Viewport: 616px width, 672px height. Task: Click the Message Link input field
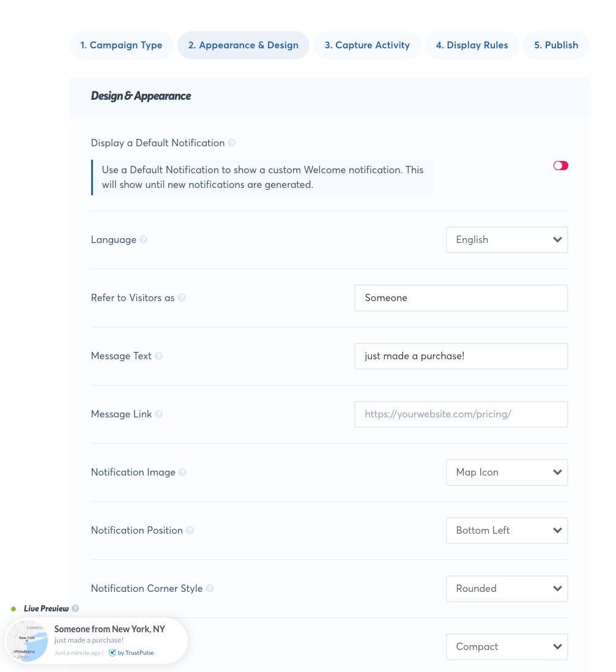[461, 414]
